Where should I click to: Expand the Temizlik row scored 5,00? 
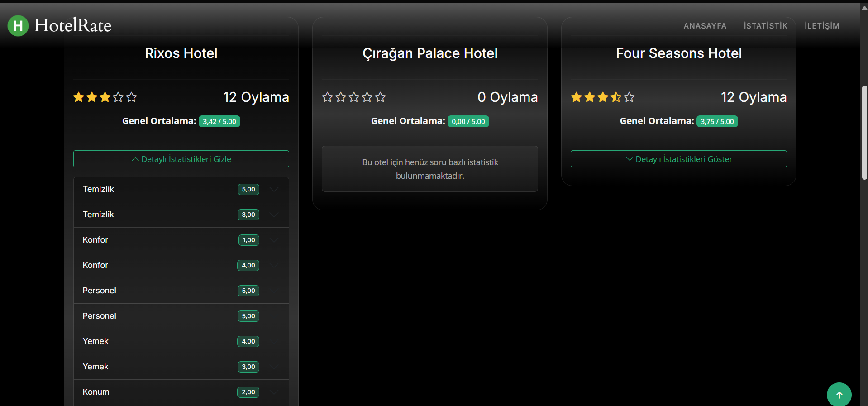(181, 189)
